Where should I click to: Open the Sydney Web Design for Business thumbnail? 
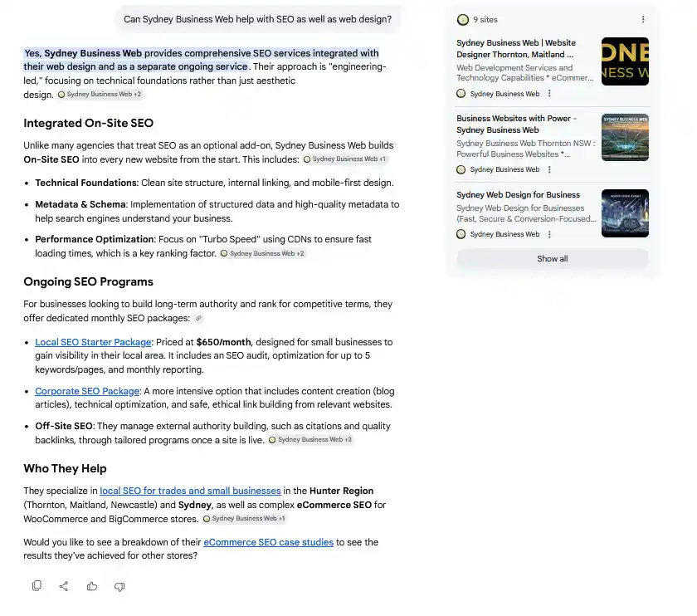(x=625, y=213)
